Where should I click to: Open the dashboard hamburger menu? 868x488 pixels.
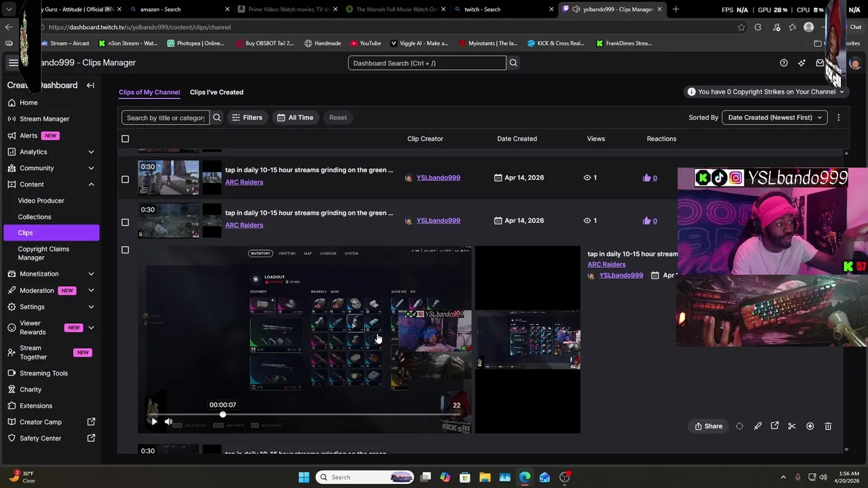pyautogui.click(x=13, y=62)
